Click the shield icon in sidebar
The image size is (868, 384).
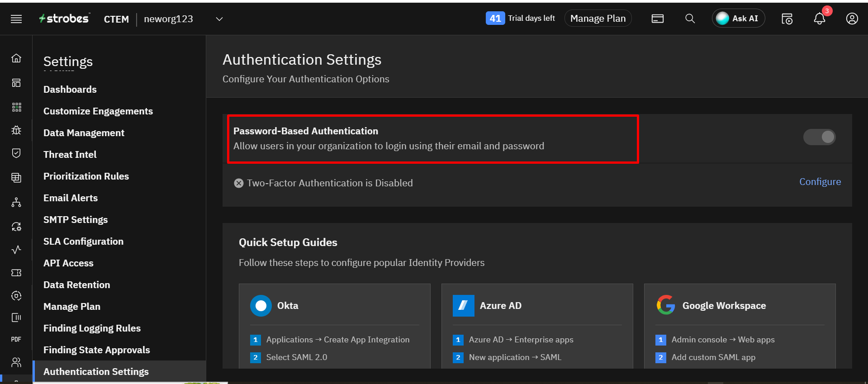(x=16, y=153)
